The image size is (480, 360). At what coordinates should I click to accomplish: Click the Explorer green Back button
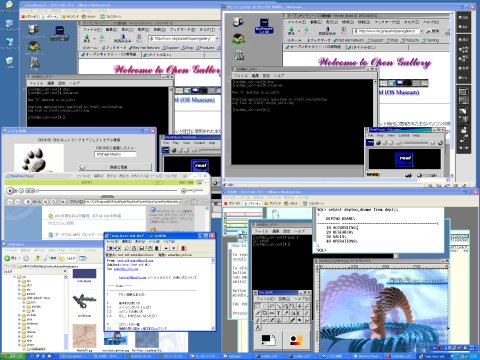tap(7, 258)
